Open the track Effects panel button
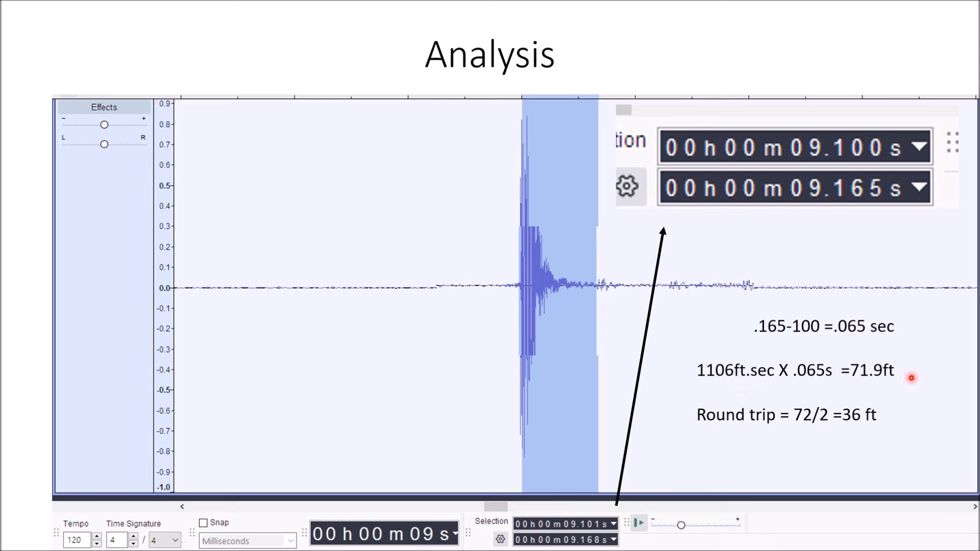The width and height of the screenshot is (980, 551). [x=104, y=107]
